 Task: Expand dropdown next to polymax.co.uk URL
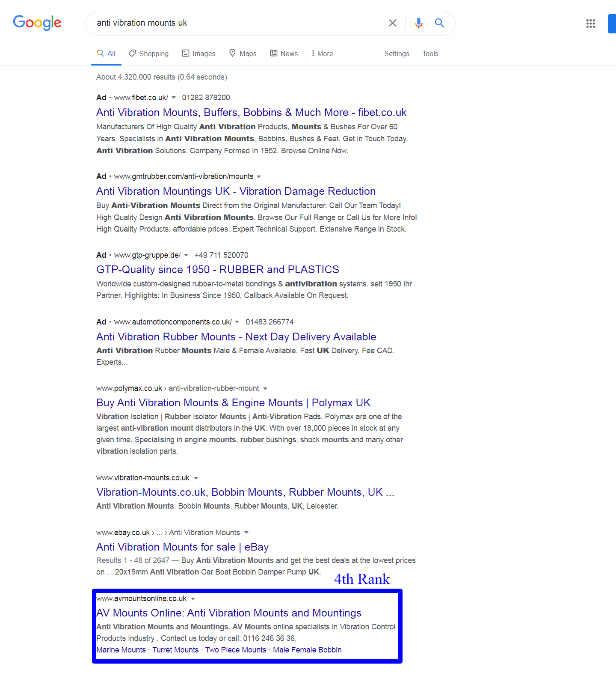coord(265,389)
